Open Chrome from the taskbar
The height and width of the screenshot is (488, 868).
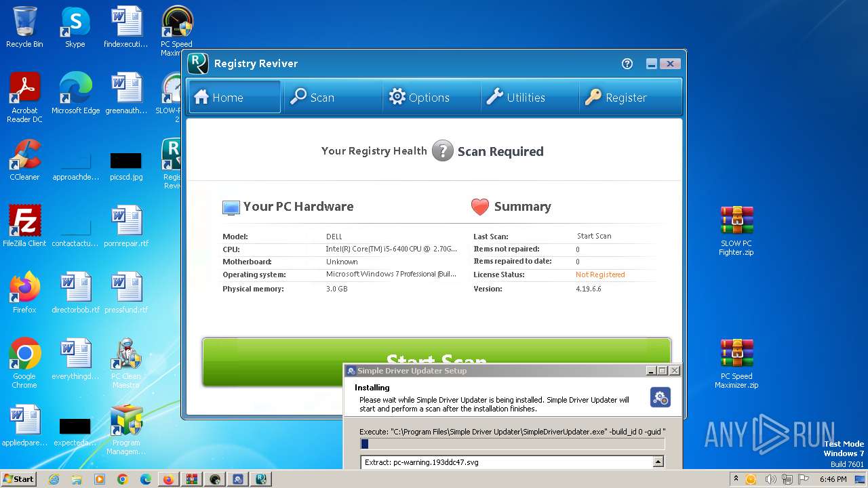pyautogui.click(x=123, y=479)
